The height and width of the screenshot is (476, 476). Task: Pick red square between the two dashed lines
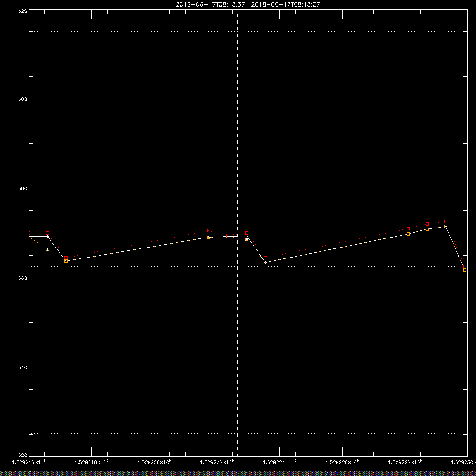[247, 233]
